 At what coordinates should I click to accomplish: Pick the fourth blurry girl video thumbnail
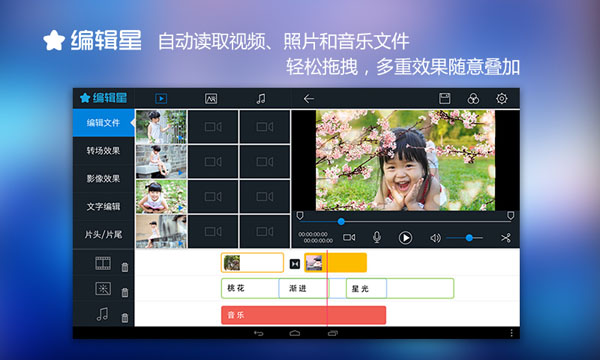click(161, 231)
